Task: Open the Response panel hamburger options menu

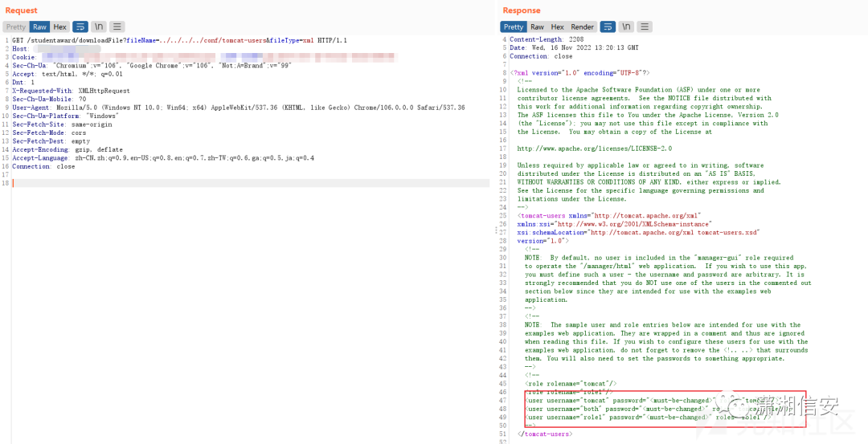Action: tap(645, 26)
